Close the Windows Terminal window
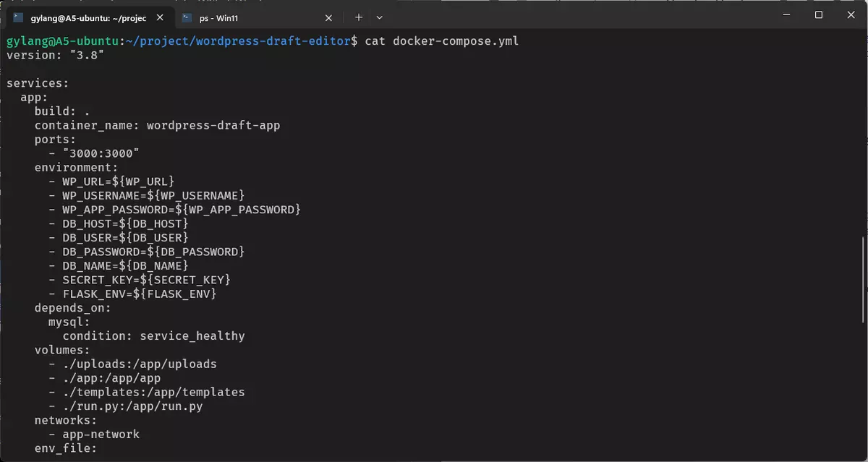The width and height of the screenshot is (868, 462). click(x=851, y=14)
